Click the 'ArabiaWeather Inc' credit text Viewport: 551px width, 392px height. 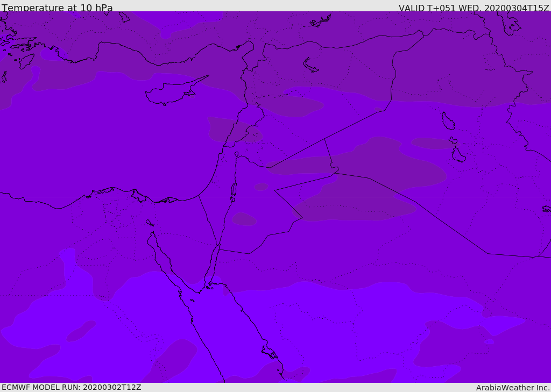tap(512, 388)
